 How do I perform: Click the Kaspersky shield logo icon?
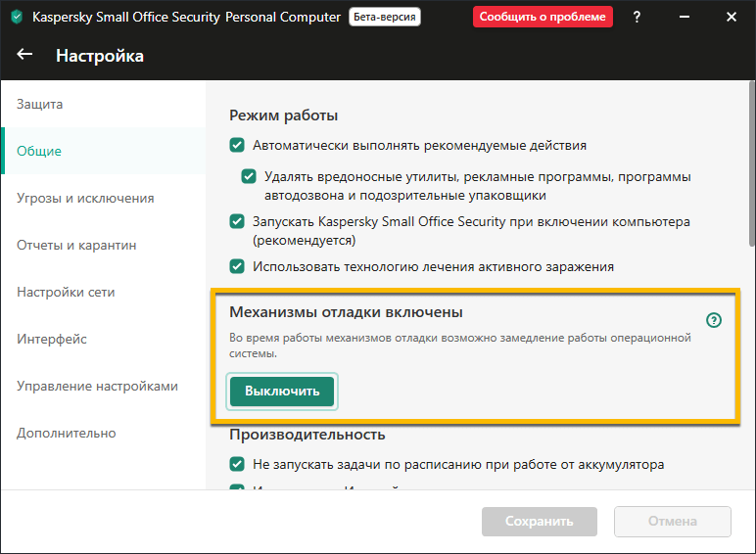click(x=17, y=17)
